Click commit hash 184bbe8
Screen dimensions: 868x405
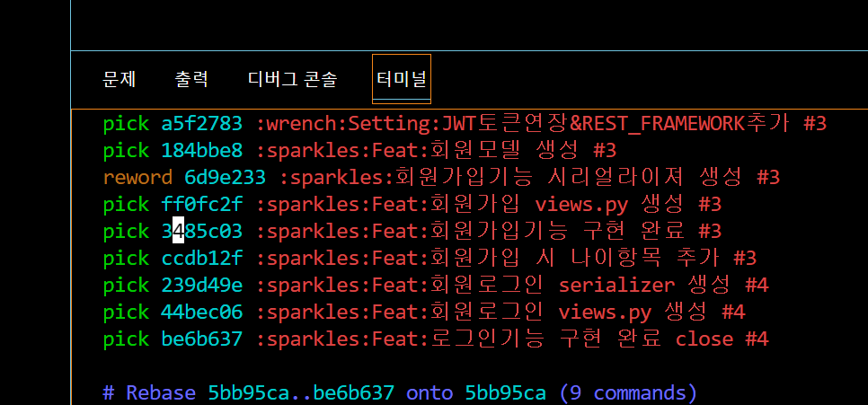click(201, 151)
